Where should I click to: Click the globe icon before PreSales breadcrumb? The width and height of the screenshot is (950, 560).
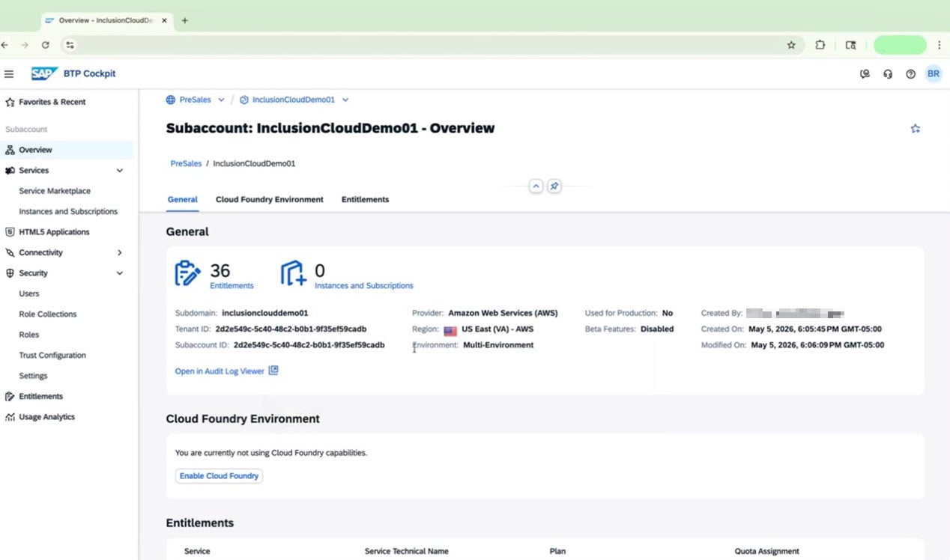click(171, 100)
